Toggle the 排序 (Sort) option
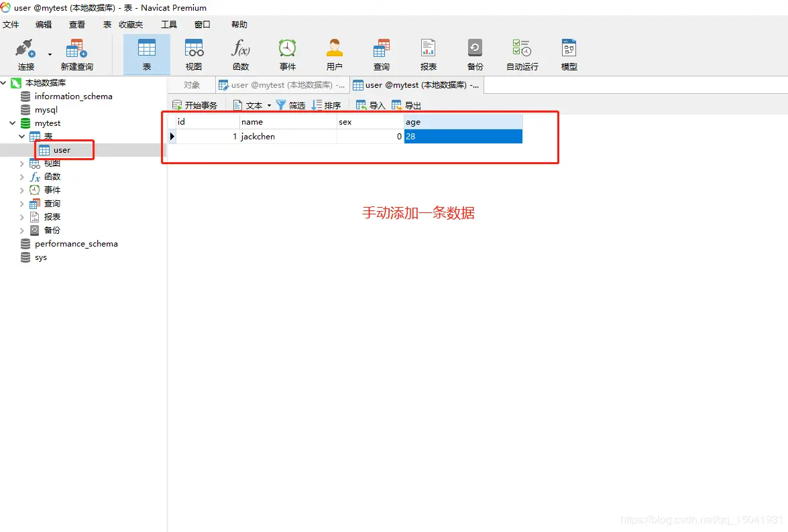The height and width of the screenshot is (532, 788). coord(327,105)
